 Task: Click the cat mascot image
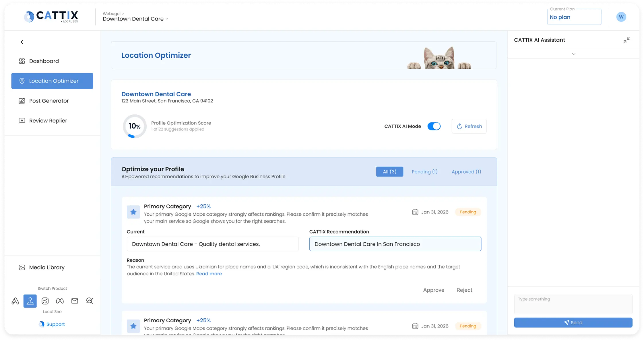tap(439, 58)
